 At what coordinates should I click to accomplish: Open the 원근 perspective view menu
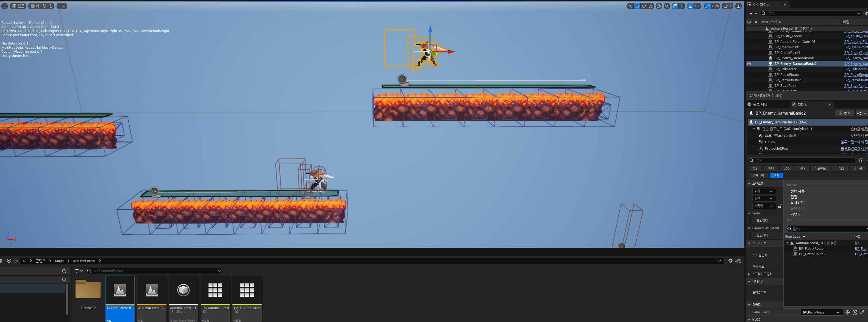[18, 6]
